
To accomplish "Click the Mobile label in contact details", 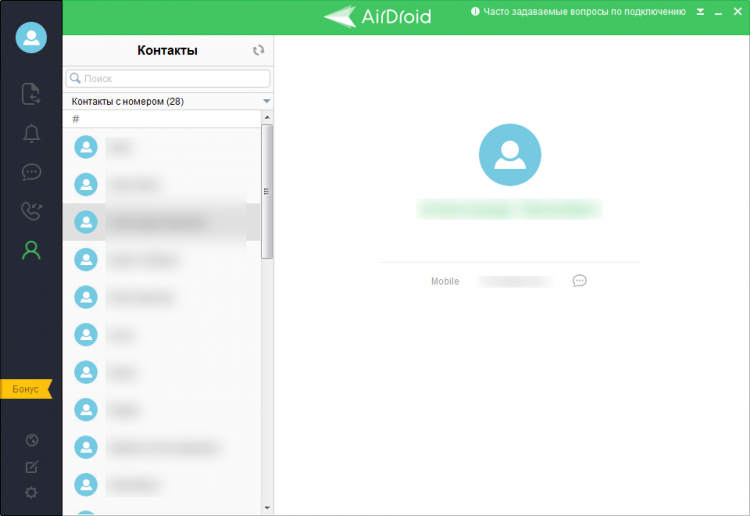I will coord(445,281).
